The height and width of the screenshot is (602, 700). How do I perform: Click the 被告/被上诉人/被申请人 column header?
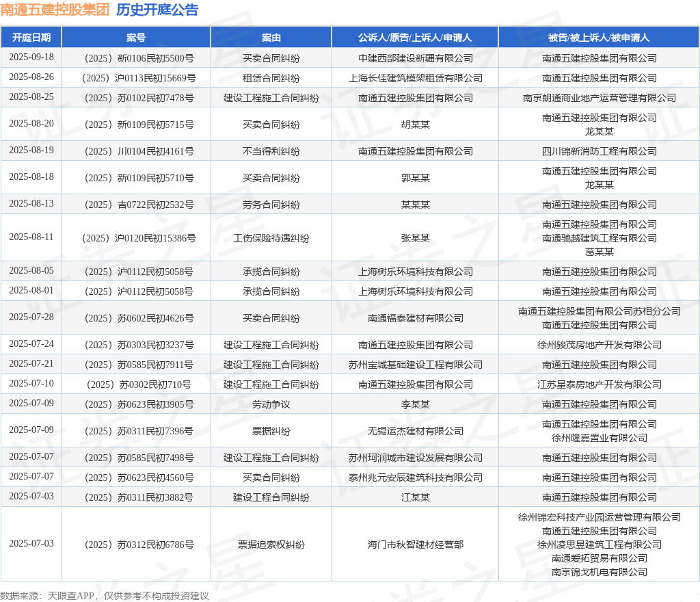[599, 38]
